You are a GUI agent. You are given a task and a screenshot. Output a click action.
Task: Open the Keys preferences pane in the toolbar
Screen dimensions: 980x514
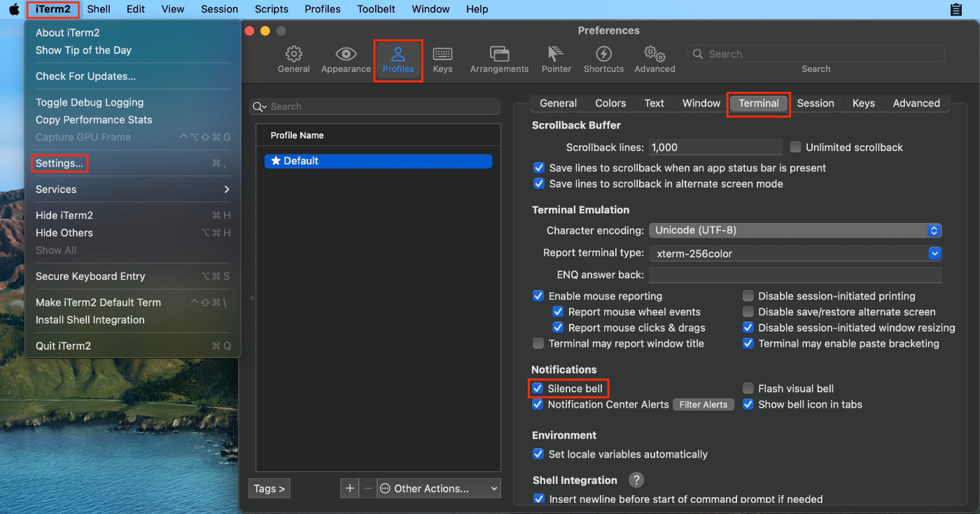442,60
